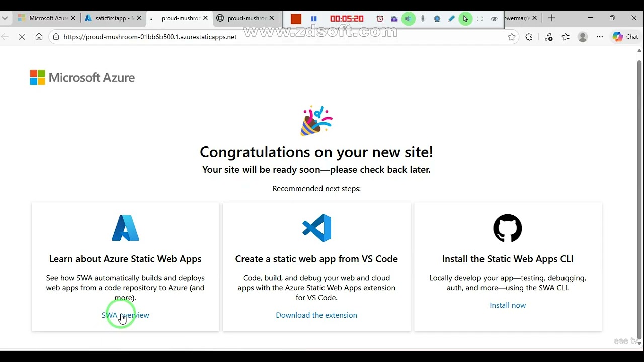
Task: Toggle microphone capture in the recorder
Action: tap(423, 19)
